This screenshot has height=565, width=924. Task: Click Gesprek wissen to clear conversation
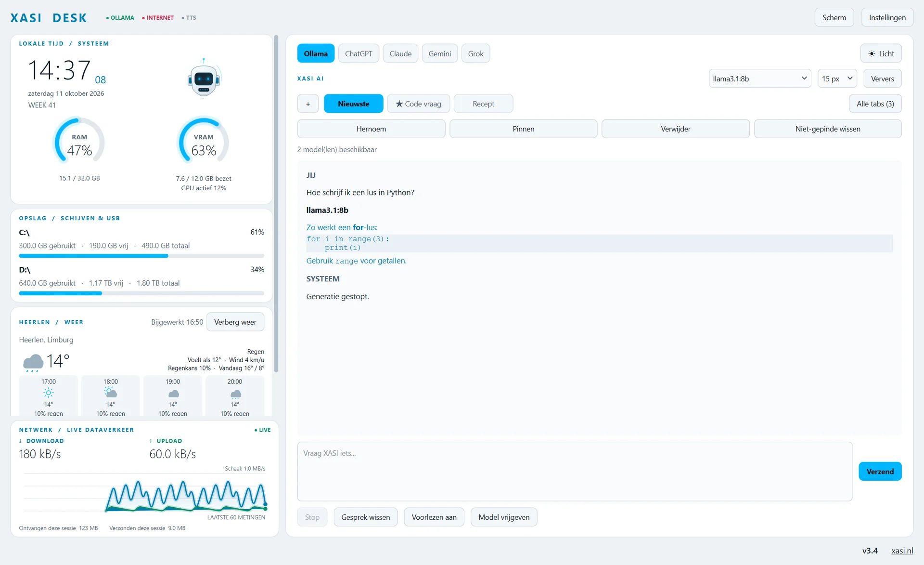pyautogui.click(x=366, y=517)
